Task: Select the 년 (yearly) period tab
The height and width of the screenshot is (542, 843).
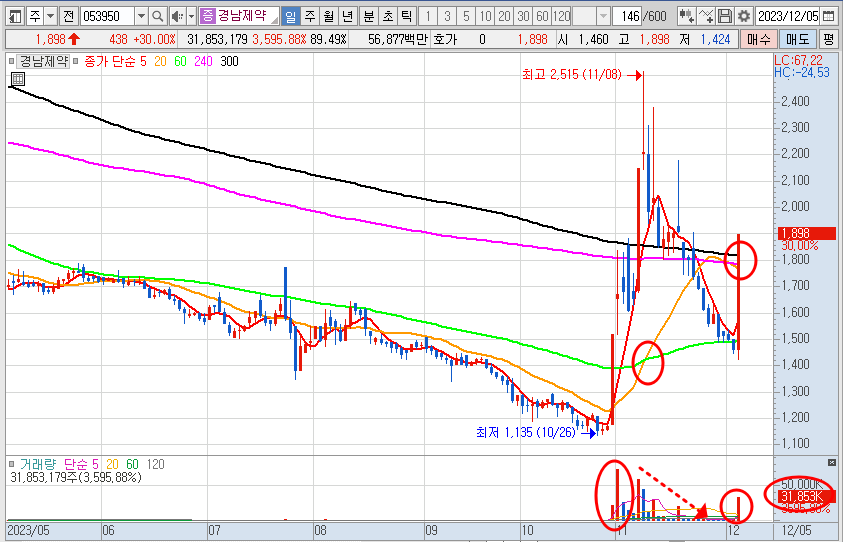Action: [x=347, y=16]
